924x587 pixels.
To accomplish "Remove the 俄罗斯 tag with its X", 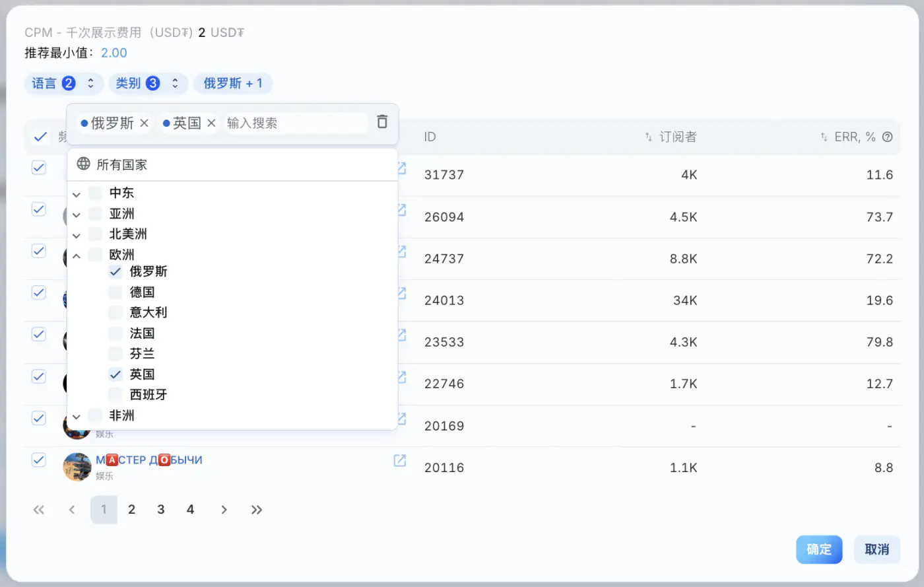I will coord(145,123).
